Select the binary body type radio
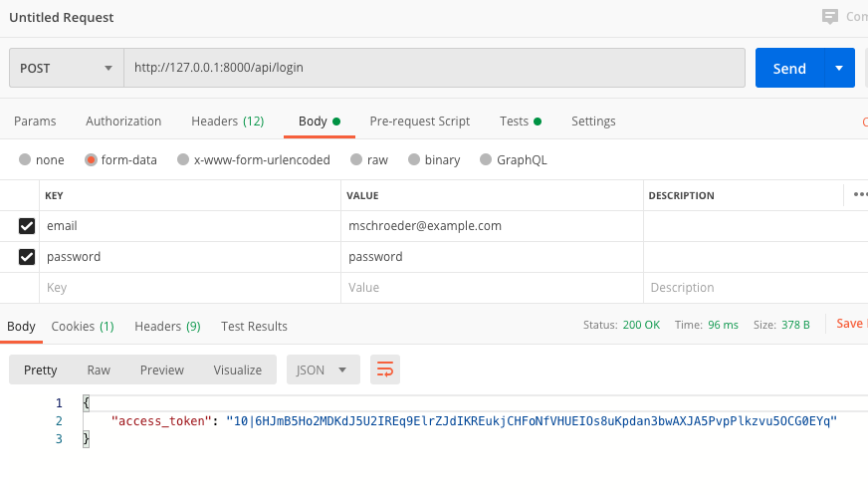 click(x=414, y=159)
